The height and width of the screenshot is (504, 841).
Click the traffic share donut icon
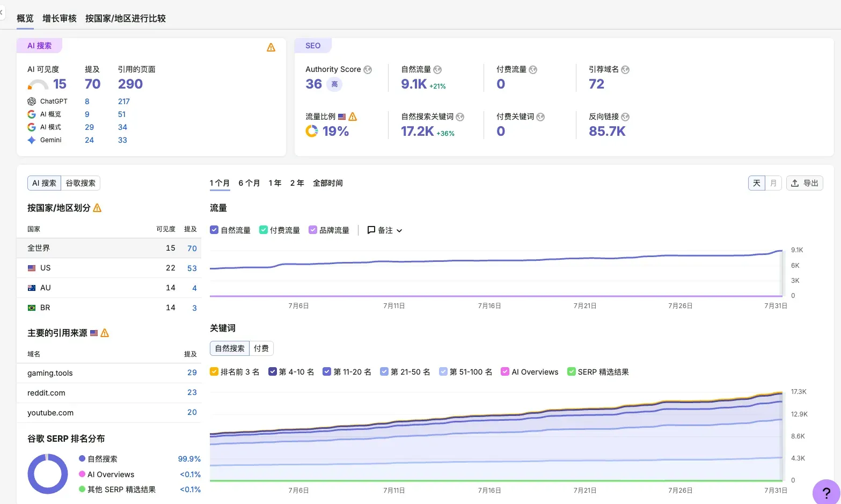click(x=311, y=131)
